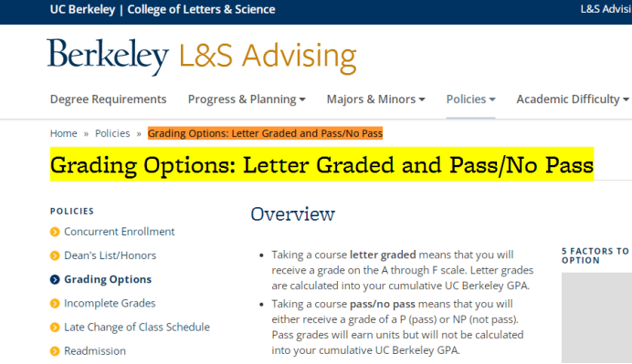The width and height of the screenshot is (632, 364).
Task: Visit the UC Berkeley top bar link
Action: (82, 9)
